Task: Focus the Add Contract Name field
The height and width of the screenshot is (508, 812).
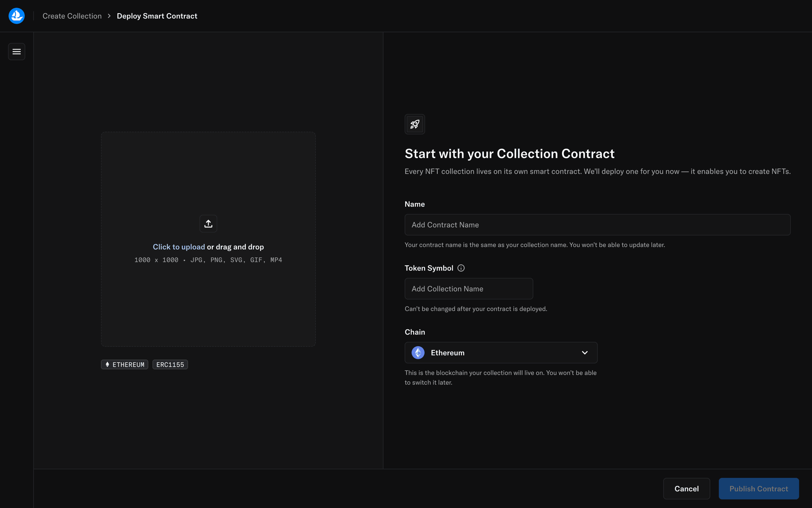Action: point(597,225)
